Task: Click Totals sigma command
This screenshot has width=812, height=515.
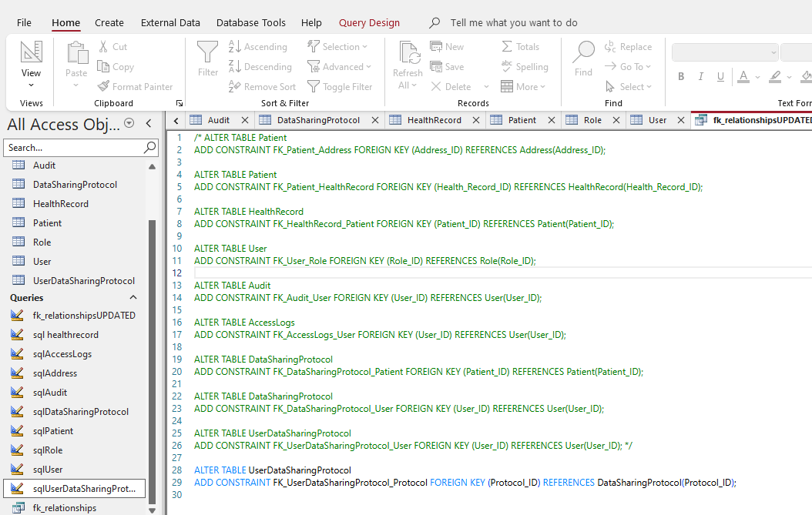Action: tap(521, 47)
